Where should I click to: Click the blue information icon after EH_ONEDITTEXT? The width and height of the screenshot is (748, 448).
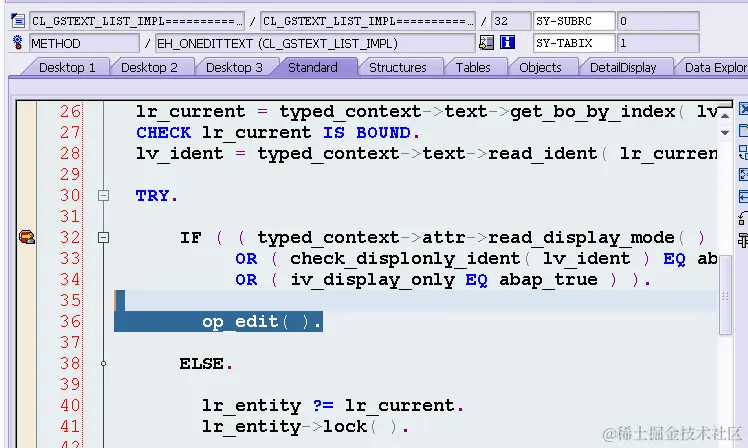[x=507, y=43]
